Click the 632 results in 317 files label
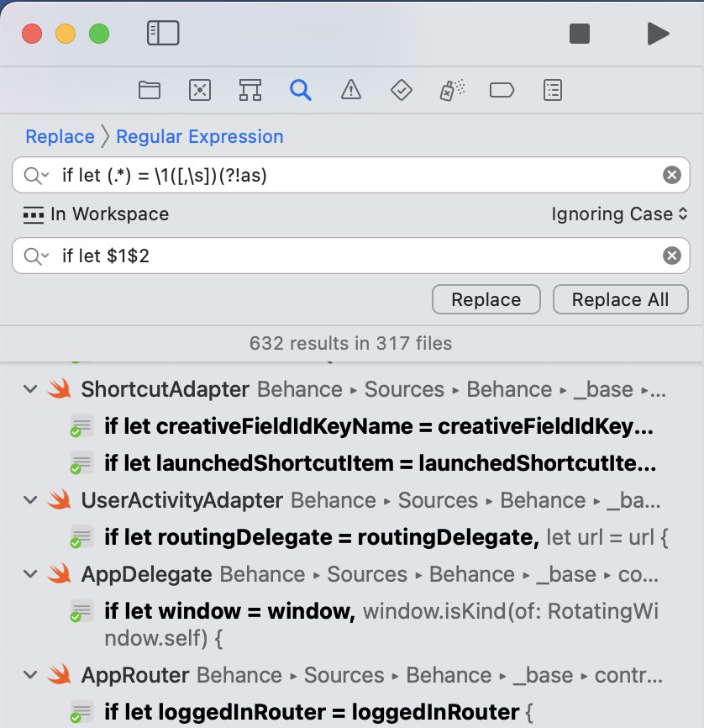This screenshot has height=728, width=704. (350, 344)
